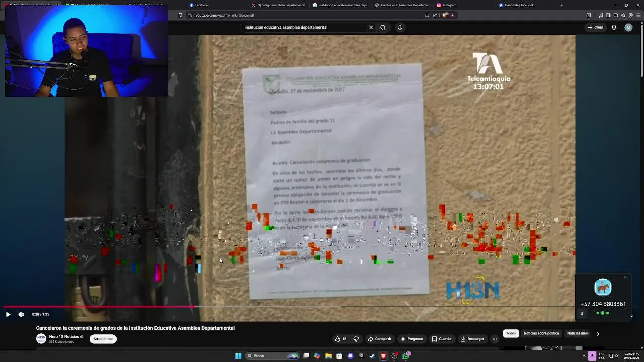Switch to Inesdilizte Facebook tab
Image resolution: width=644 pixels, height=362 pixels.
526,5
